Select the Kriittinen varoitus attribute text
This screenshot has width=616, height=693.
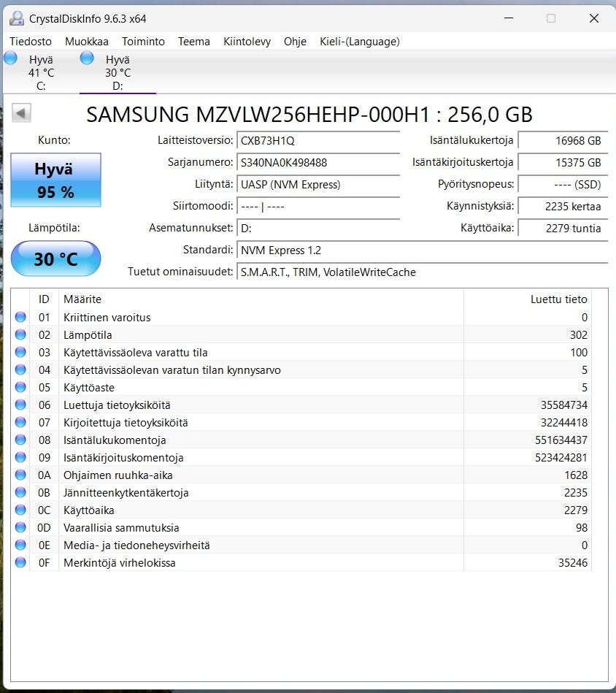click(x=107, y=318)
